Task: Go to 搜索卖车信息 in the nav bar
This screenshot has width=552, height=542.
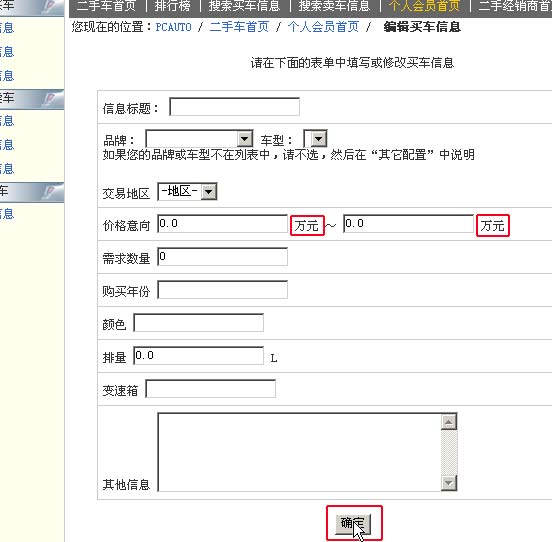Action: pyautogui.click(x=334, y=6)
